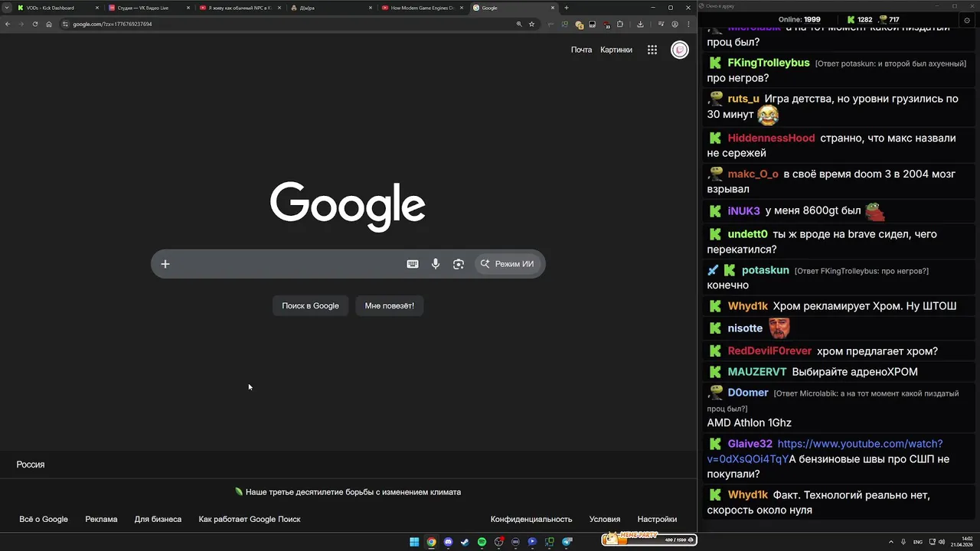This screenshot has width=980, height=551.
Task: Open the Условия footer link
Action: pos(605,519)
